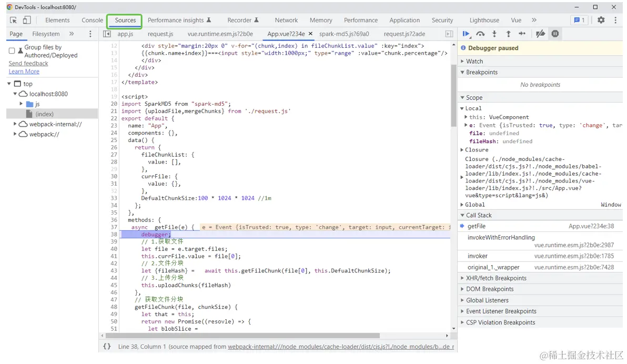
Task: Expand the webpack-internal:// node
Action: pos(15,124)
